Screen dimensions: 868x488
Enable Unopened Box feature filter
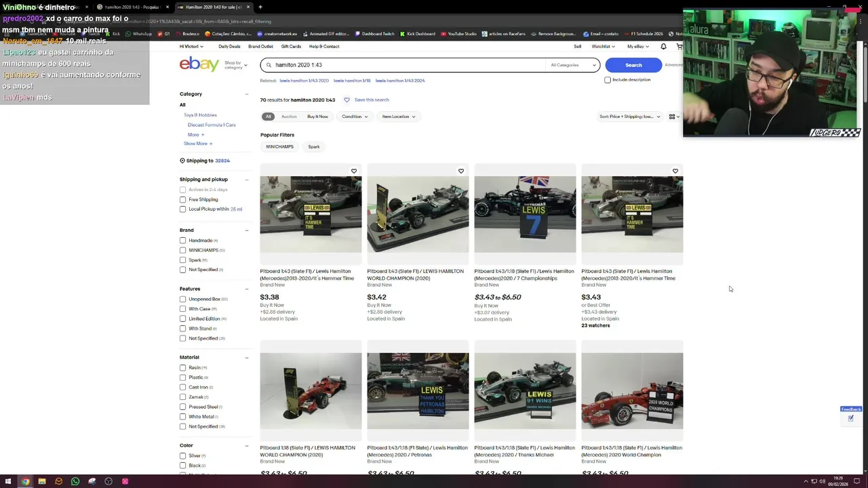(182, 299)
